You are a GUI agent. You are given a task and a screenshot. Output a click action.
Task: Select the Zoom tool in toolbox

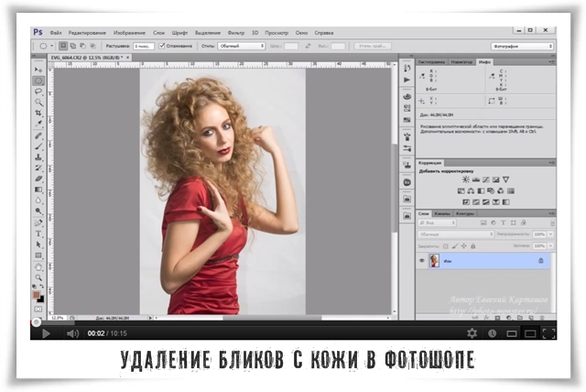[x=38, y=278]
